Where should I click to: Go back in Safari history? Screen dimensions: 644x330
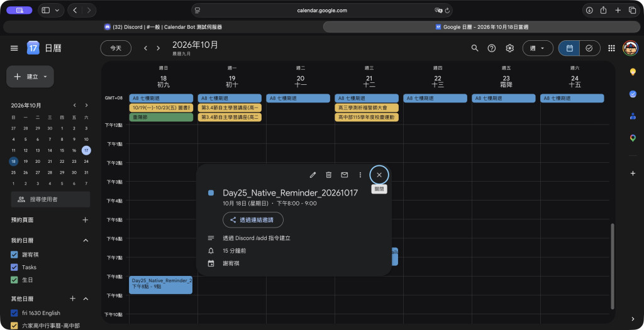[75, 10]
